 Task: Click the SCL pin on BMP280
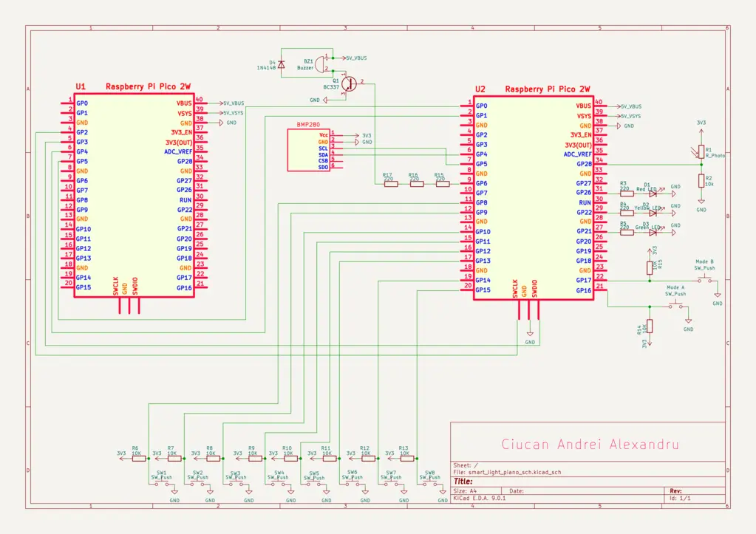pyautogui.click(x=323, y=148)
